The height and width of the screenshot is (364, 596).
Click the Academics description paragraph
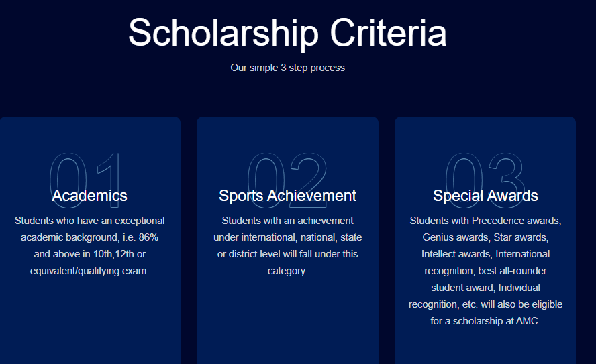(89, 245)
